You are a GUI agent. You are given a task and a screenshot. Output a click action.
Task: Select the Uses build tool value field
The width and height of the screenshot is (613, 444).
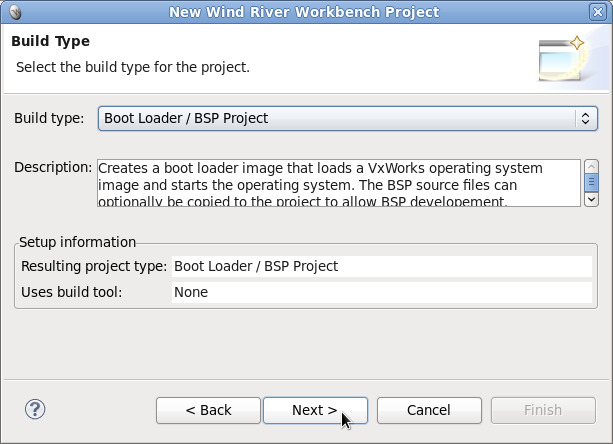pyautogui.click(x=381, y=292)
